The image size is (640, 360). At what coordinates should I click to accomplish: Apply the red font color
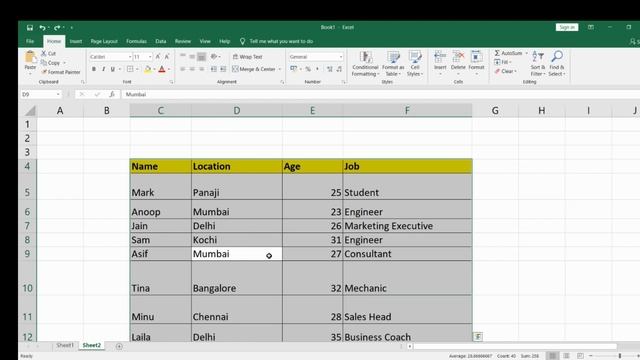(162, 69)
